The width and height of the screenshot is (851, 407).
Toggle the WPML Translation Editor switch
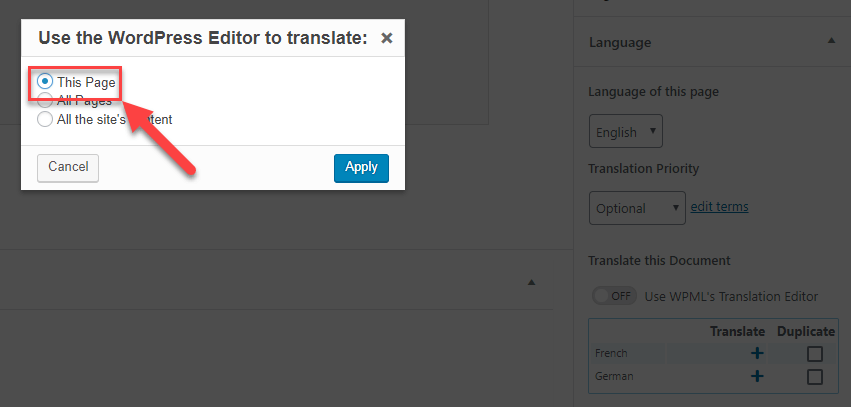point(613,296)
